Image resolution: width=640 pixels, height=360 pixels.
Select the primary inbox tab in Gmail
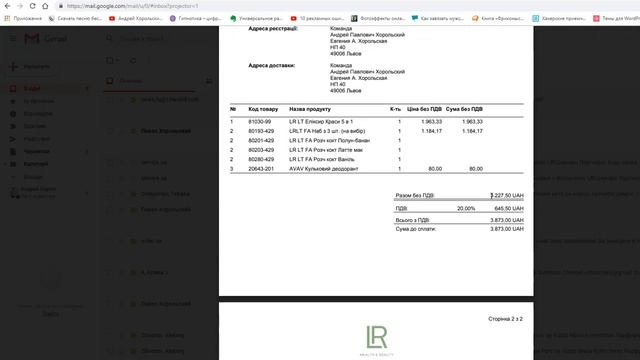click(149, 81)
